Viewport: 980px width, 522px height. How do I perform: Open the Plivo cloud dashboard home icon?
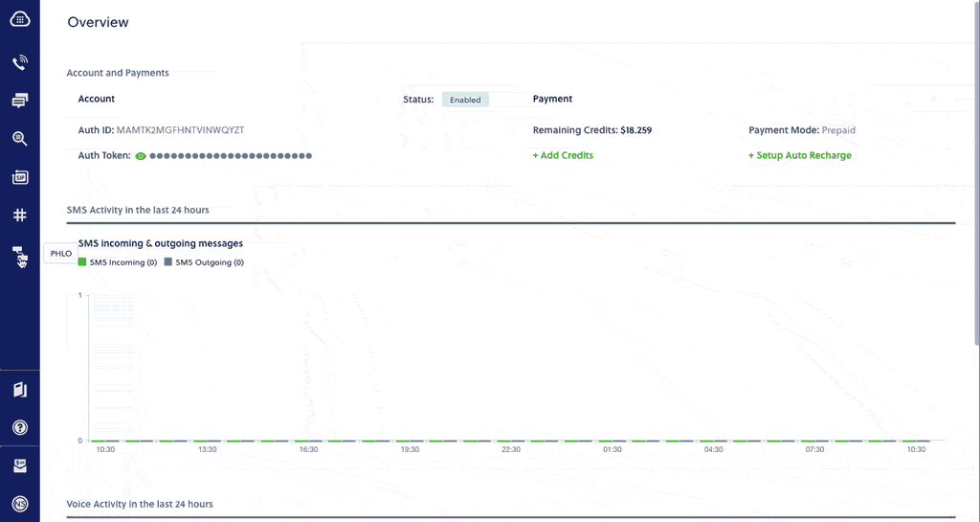19,18
